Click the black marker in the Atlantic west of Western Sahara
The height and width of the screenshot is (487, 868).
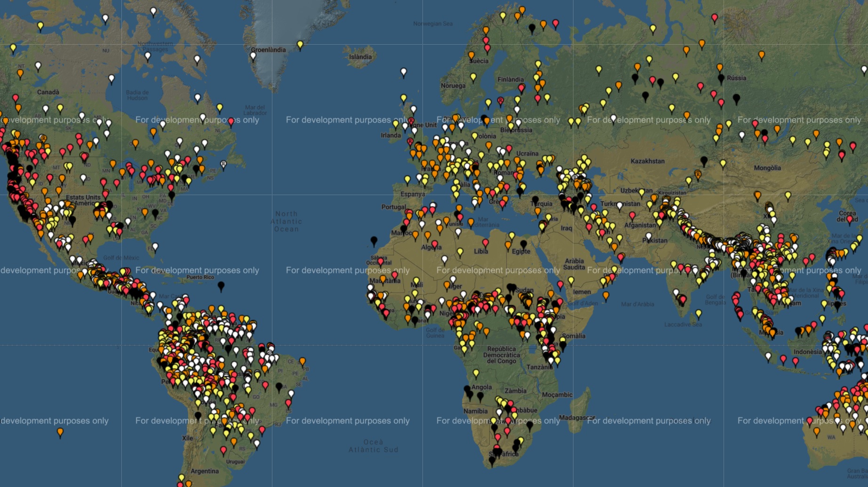coord(374,241)
